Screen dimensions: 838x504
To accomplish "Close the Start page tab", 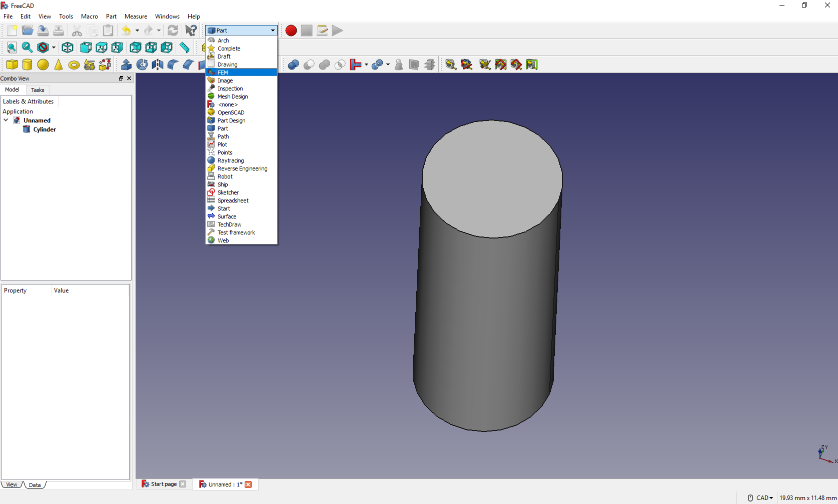I will pyautogui.click(x=183, y=484).
